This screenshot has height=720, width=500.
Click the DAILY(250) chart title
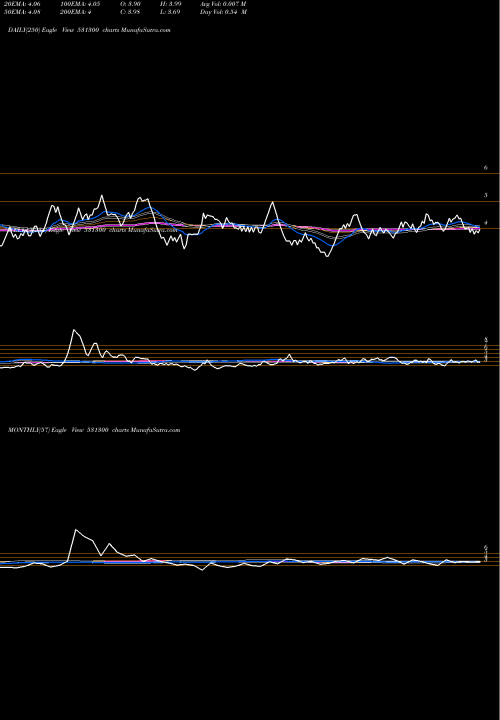point(89,30)
